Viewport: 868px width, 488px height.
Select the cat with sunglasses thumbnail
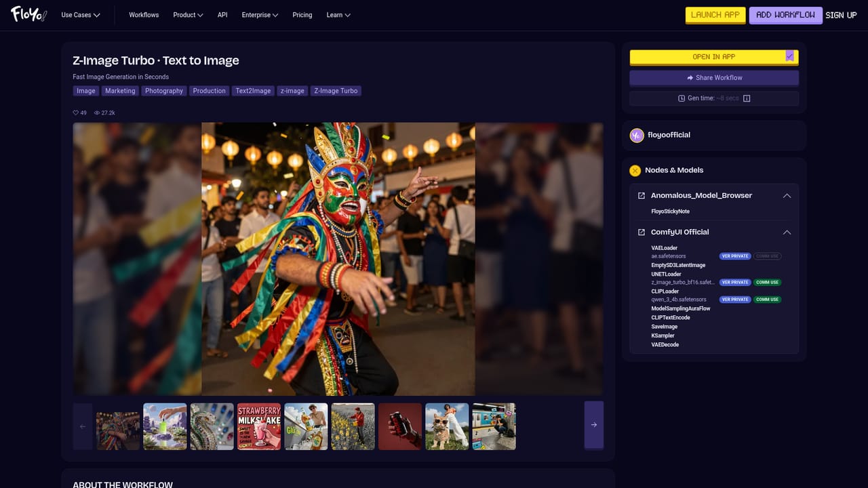click(447, 426)
